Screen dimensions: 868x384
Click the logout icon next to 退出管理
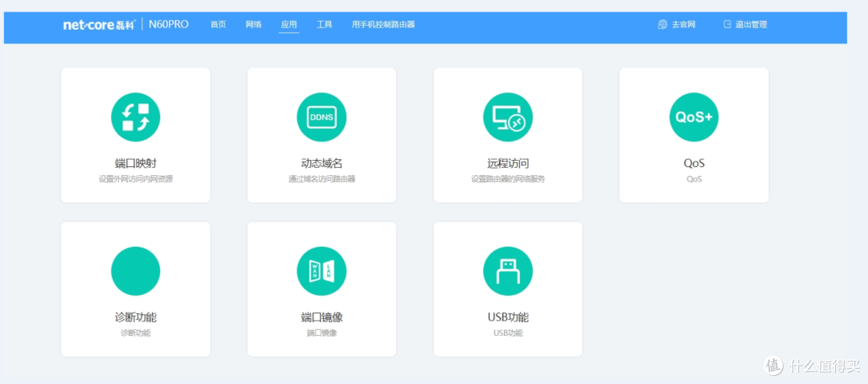click(727, 24)
